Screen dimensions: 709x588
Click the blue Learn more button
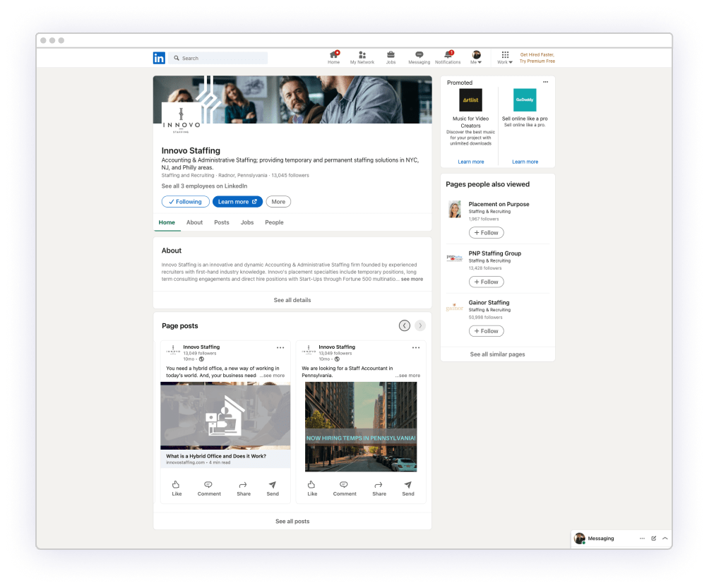pos(237,202)
